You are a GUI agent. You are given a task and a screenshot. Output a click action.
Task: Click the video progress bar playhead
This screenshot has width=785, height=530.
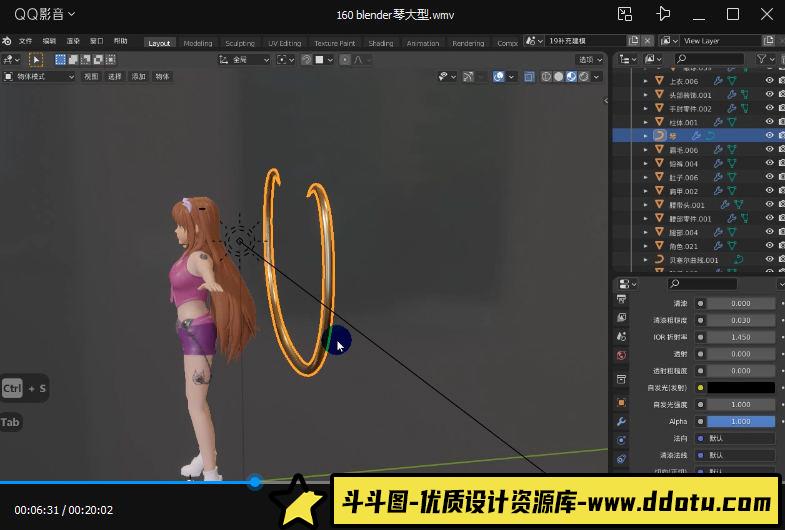pos(255,482)
